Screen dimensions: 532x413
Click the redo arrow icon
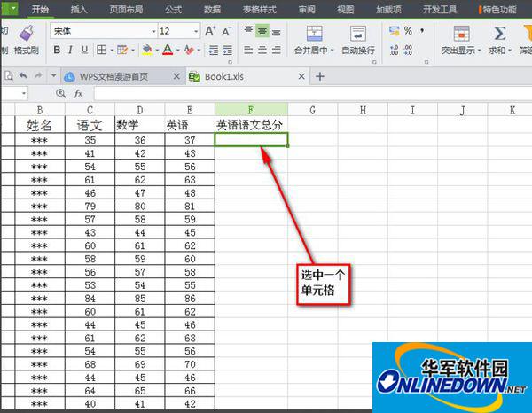coord(38,75)
